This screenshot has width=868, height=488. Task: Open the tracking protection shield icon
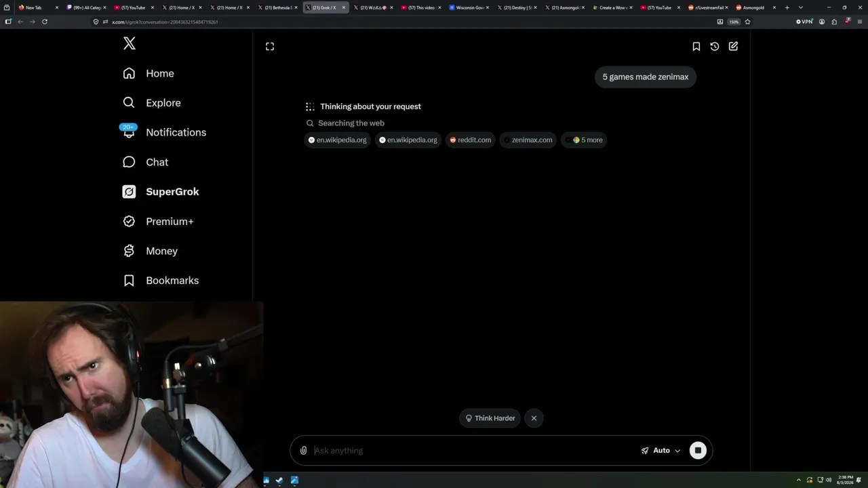pyautogui.click(x=96, y=22)
